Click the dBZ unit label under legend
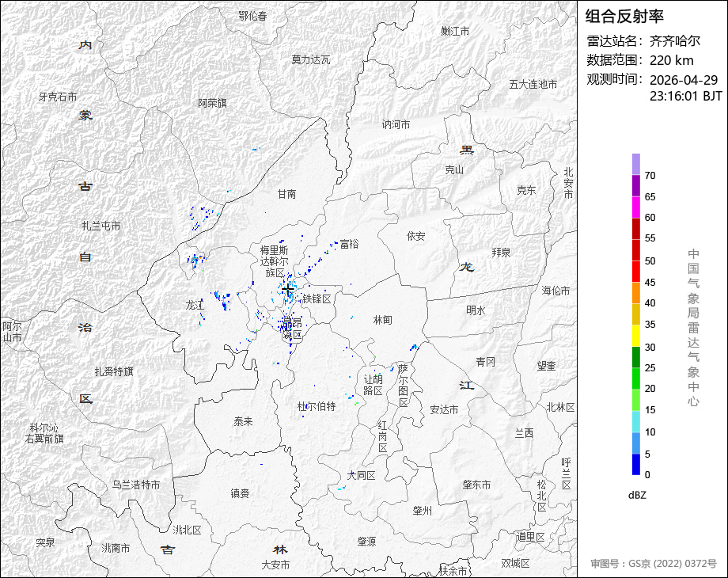 pos(637,496)
